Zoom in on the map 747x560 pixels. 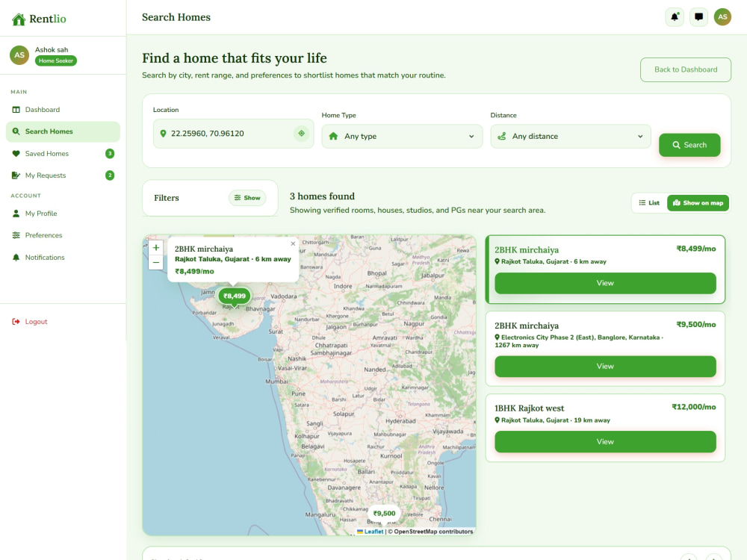click(156, 248)
